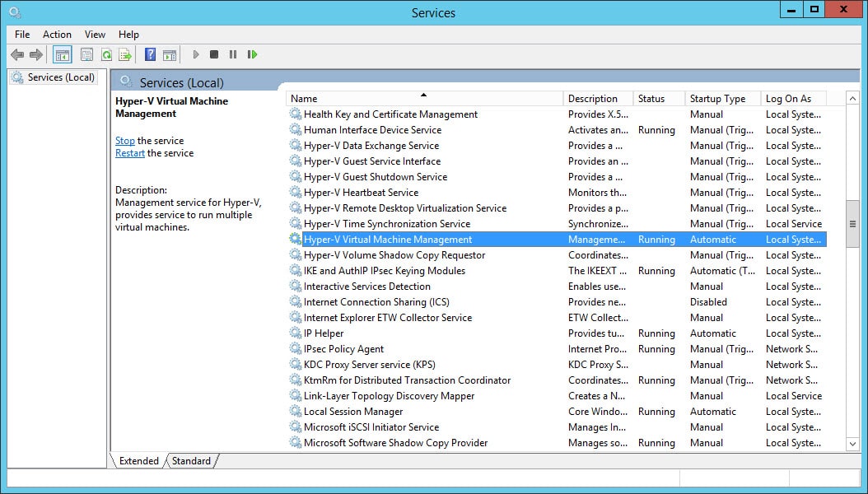Click the gear icon beside Local Session Manager
The width and height of the screenshot is (868, 494).
(296, 412)
